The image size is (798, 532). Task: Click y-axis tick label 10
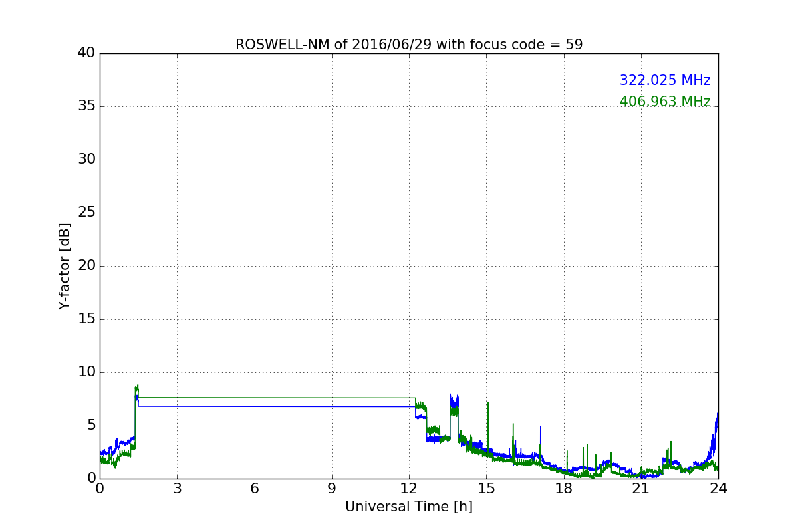click(x=86, y=372)
